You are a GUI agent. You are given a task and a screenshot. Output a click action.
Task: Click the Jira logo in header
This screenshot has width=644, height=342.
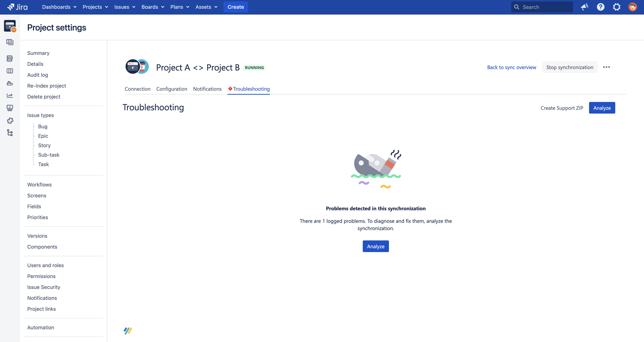pyautogui.click(x=17, y=7)
